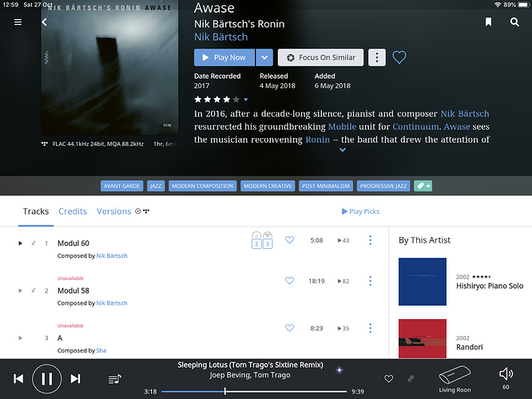Play track A arrow
Image resolution: width=532 pixels, height=399 pixels.
coord(20,338)
